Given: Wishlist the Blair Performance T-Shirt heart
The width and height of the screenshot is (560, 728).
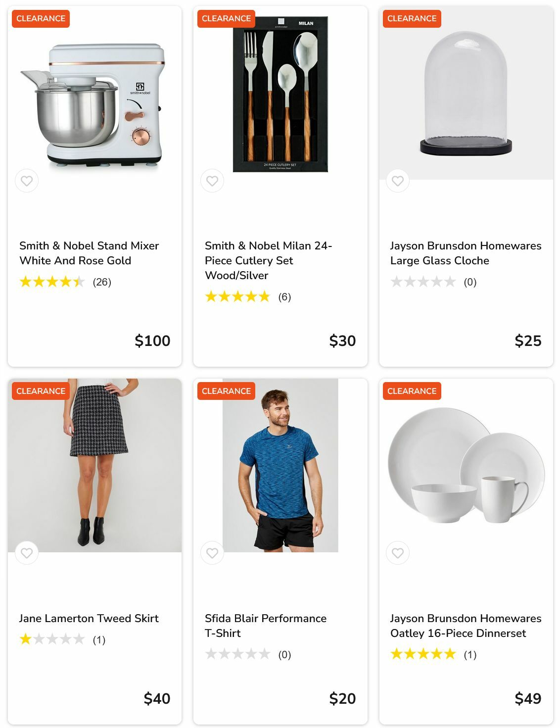Looking at the screenshot, I should (212, 553).
